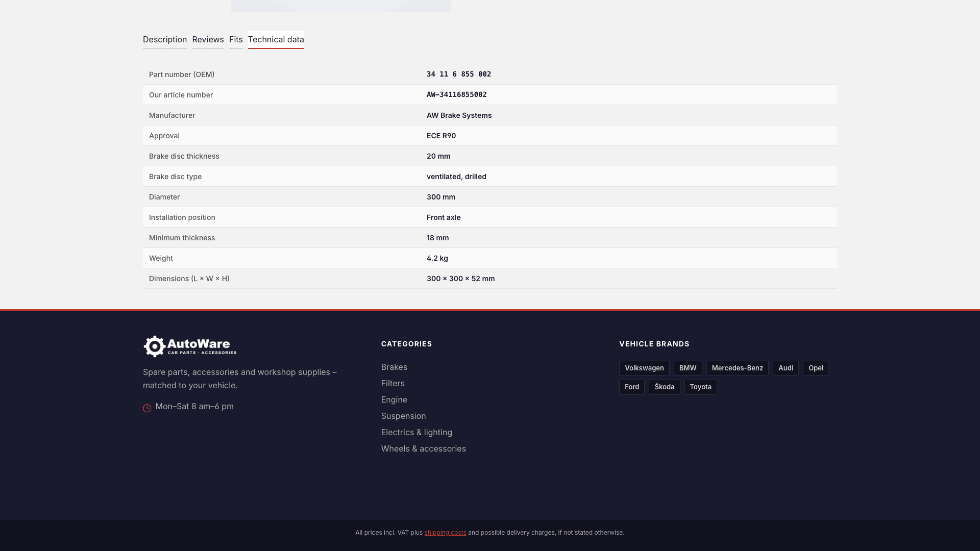Click the ventilated, drilled disc type value
Image resolution: width=980 pixels, height=551 pixels.
pos(456,177)
